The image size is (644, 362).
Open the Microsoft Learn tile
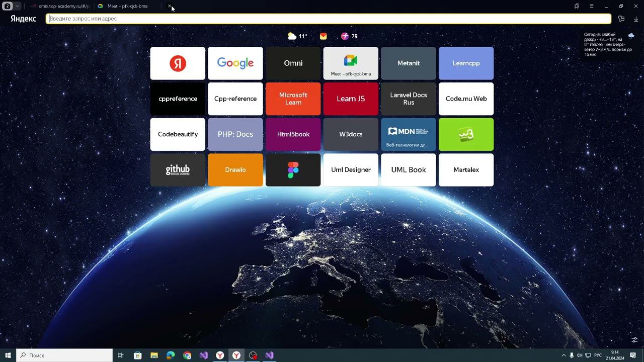coord(293,99)
